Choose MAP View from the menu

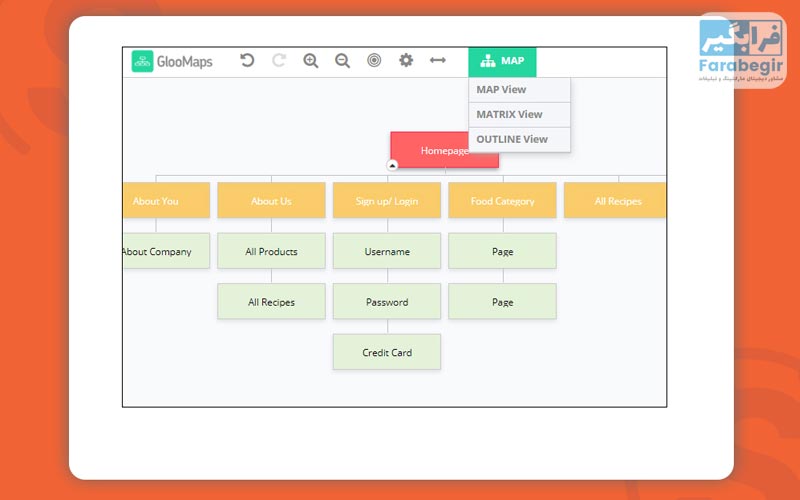(519, 90)
